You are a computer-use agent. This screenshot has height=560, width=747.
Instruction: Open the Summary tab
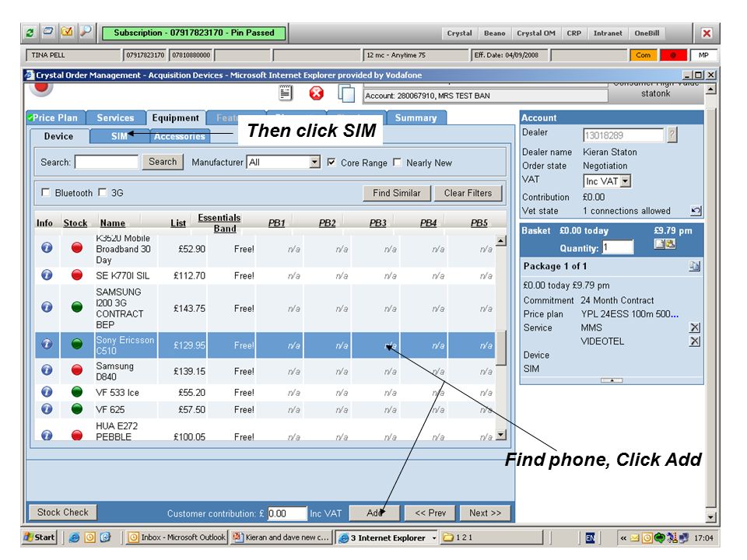[x=416, y=117]
